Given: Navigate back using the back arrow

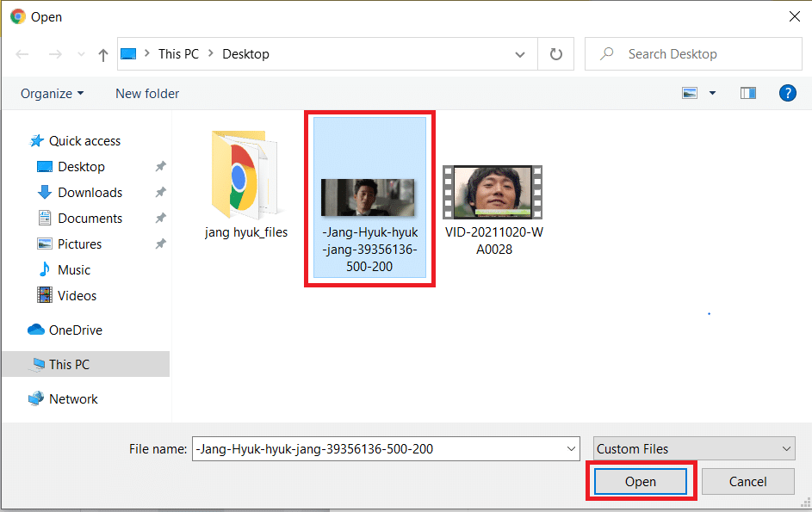Looking at the screenshot, I should pyautogui.click(x=22, y=53).
